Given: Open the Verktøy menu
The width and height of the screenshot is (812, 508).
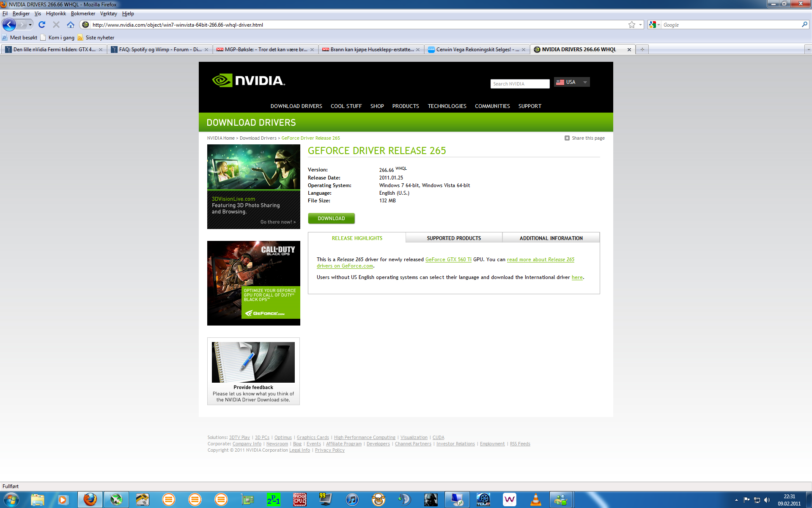Looking at the screenshot, I should point(108,14).
